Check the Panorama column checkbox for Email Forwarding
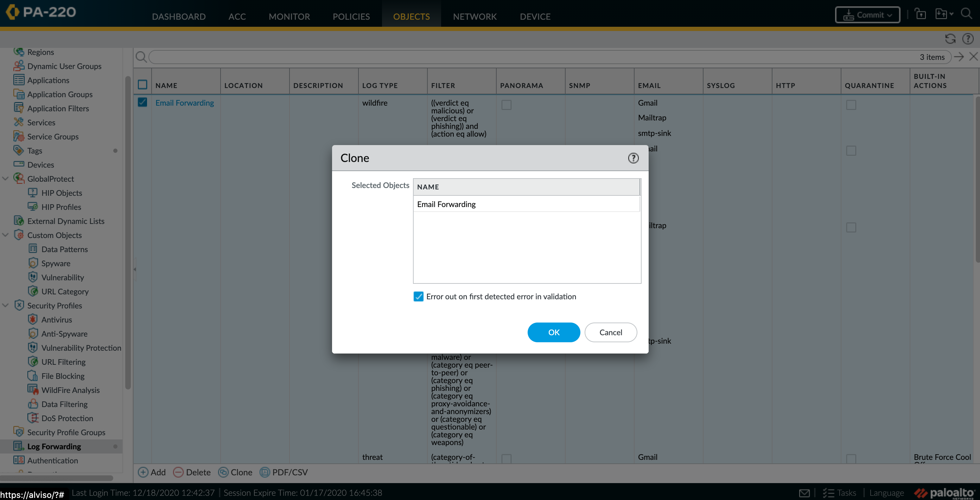 pos(506,105)
